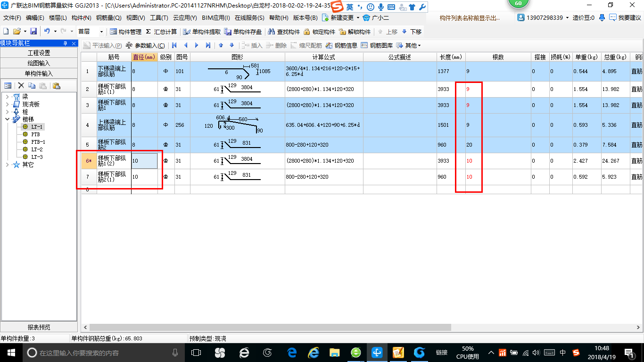
Task: Collapse the 楼梯 tree node
Action: [8, 119]
